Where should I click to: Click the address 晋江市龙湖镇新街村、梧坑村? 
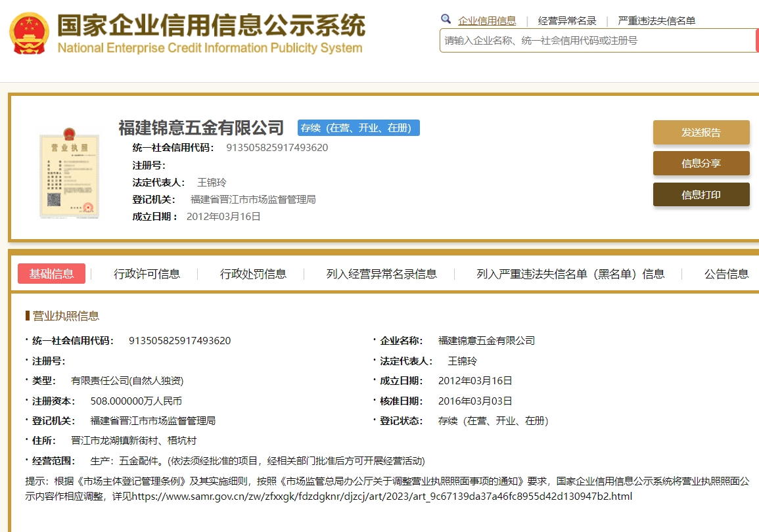133,441
